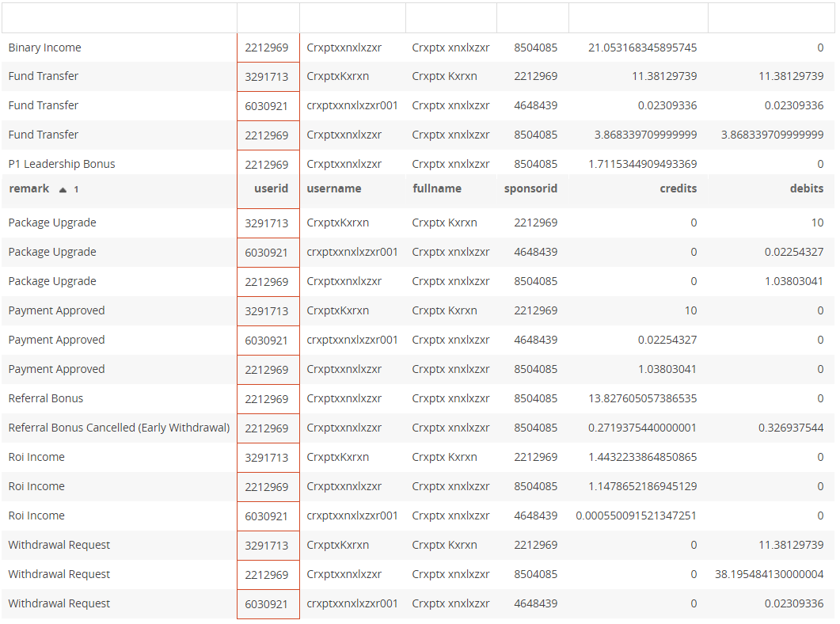Sort table by the remark column header
The height and width of the screenshot is (624, 840).
click(29, 188)
